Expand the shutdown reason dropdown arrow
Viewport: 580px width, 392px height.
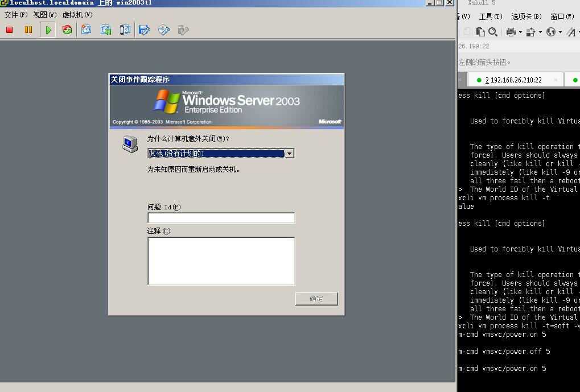pyautogui.click(x=290, y=154)
